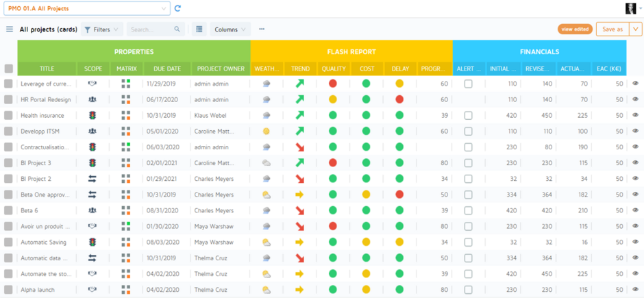644x298 pixels.
Task: Click the search magnifier icon
Action: (177, 29)
